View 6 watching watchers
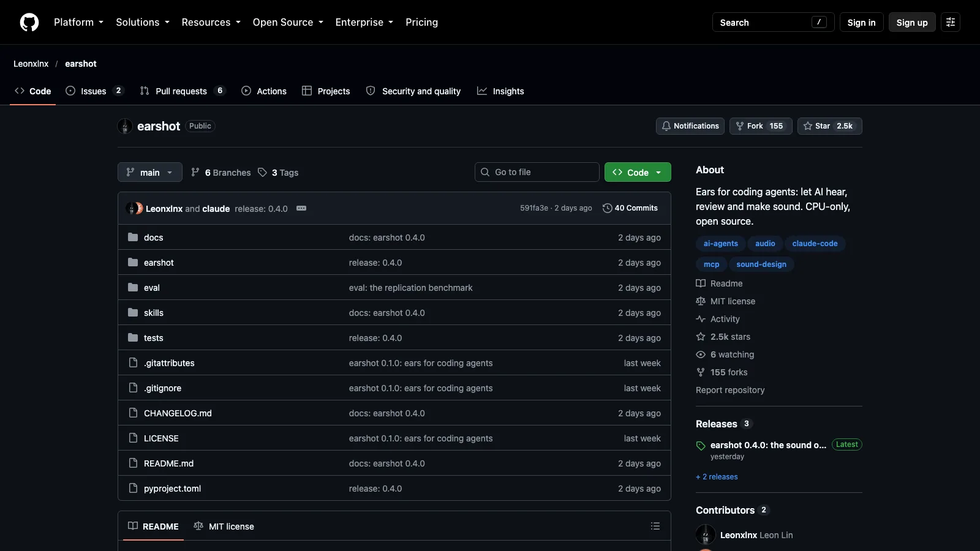Viewport: 980px width, 551px height. click(x=725, y=354)
